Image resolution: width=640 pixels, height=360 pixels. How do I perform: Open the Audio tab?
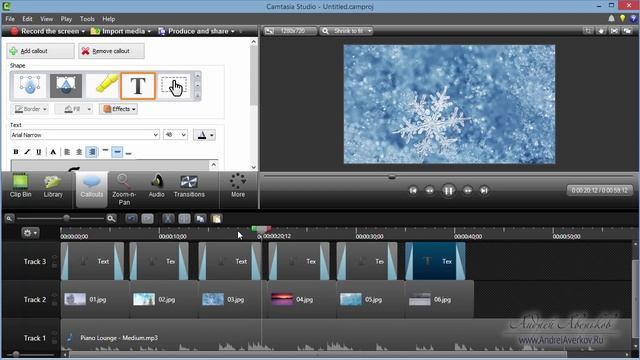(x=156, y=187)
